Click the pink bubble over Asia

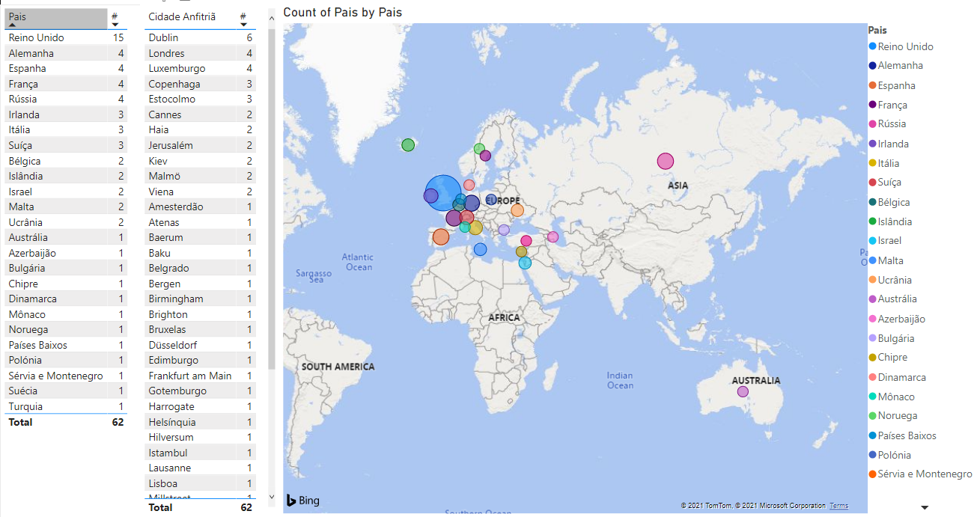coord(666,161)
